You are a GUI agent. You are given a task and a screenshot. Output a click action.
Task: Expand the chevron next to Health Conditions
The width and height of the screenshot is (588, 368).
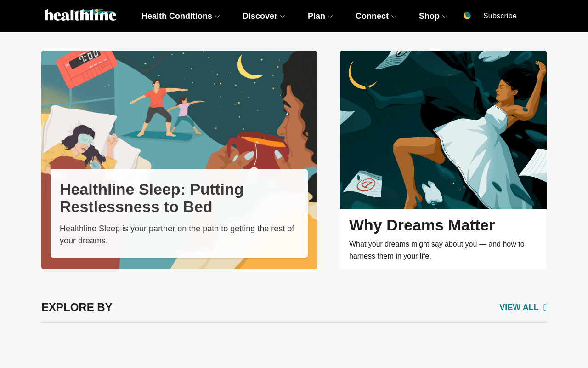click(217, 17)
